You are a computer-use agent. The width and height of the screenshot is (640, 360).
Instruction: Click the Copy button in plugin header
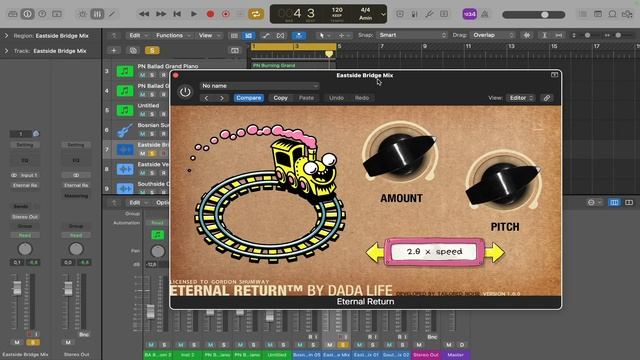pyautogui.click(x=280, y=98)
